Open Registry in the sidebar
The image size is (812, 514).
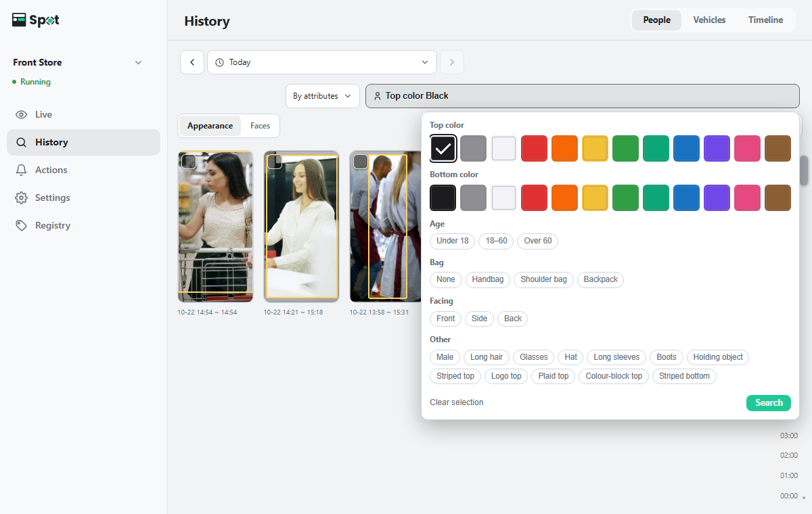(83, 226)
